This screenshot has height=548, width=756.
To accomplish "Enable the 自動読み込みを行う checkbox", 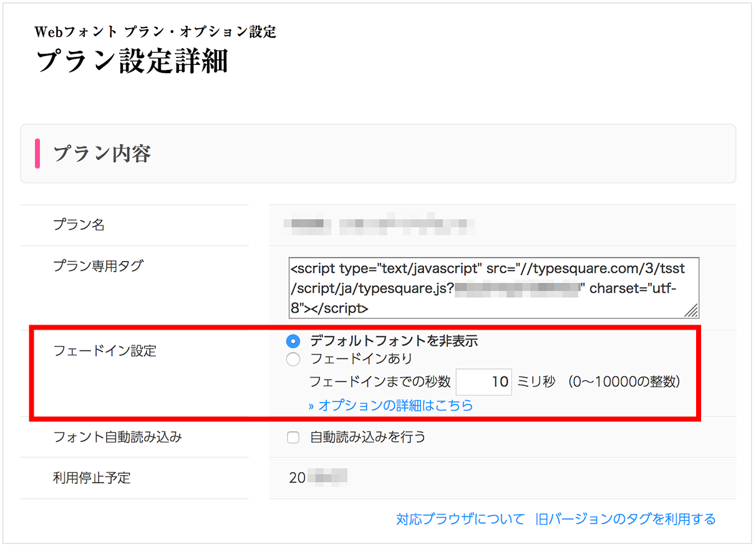I will tap(293, 438).
